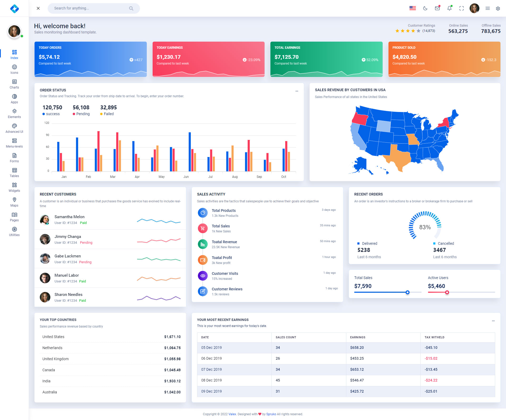Viewport: 506px width, 420px height.
Task: Open the notifications bell icon
Action: pos(449,8)
